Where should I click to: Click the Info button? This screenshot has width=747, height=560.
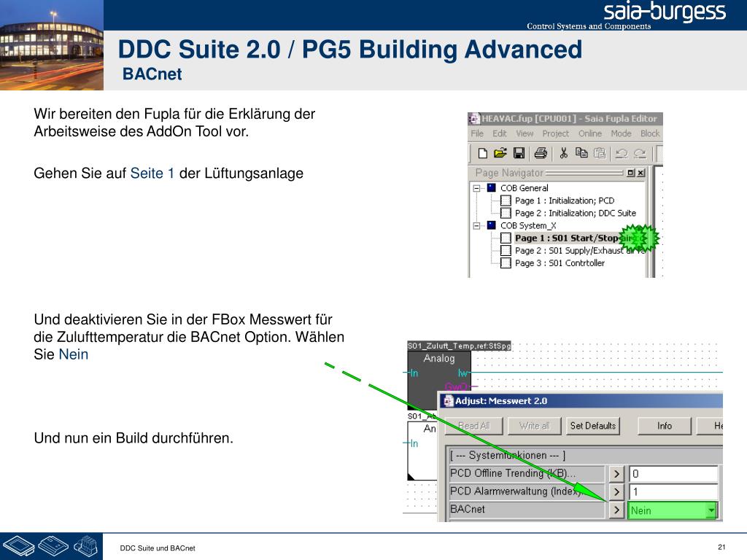[664, 426]
